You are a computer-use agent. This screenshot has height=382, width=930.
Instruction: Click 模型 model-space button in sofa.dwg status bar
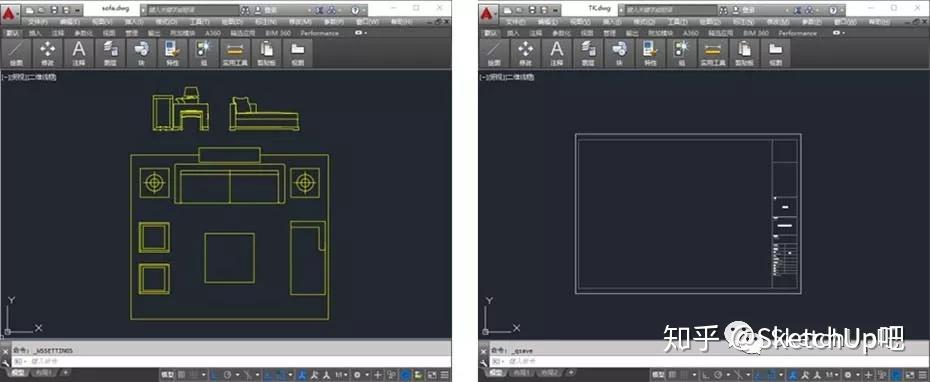point(167,375)
